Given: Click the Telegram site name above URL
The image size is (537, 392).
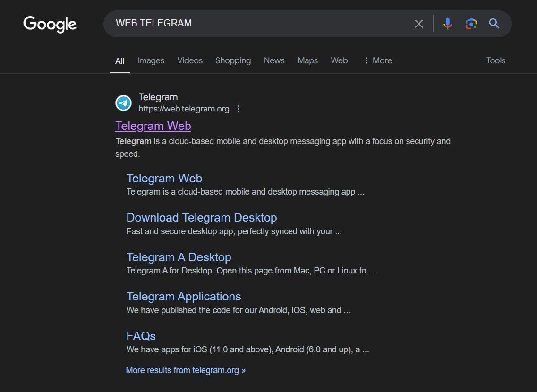Looking at the screenshot, I should [158, 97].
